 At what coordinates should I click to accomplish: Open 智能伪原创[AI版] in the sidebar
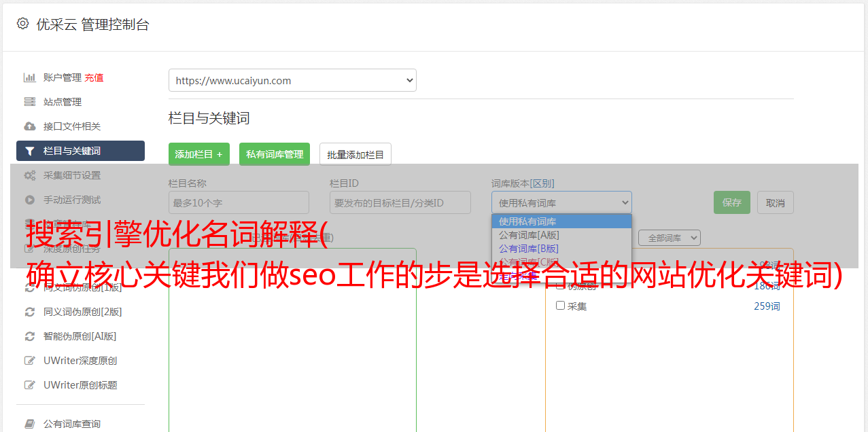click(80, 336)
